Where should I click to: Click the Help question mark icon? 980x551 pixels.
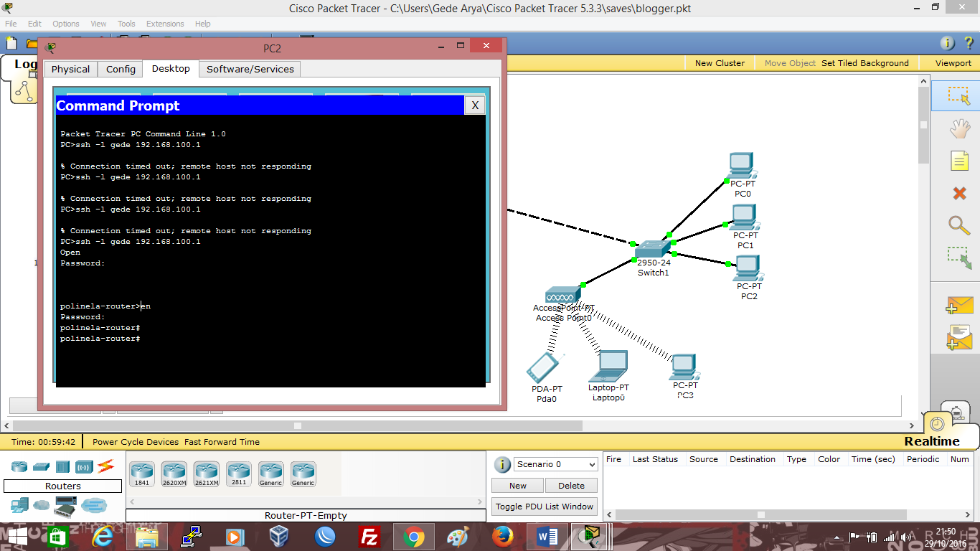(x=968, y=43)
